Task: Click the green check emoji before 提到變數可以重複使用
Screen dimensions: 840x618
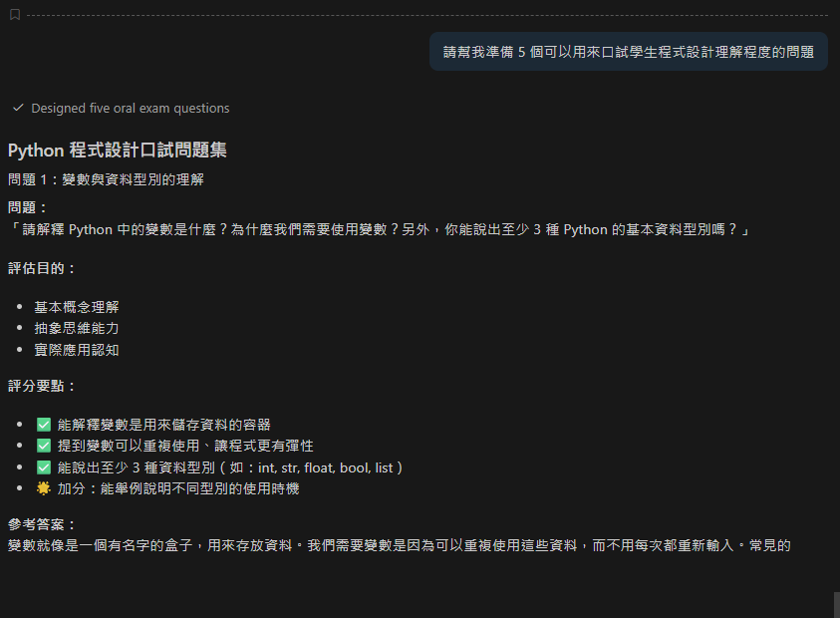Action: tap(43, 446)
